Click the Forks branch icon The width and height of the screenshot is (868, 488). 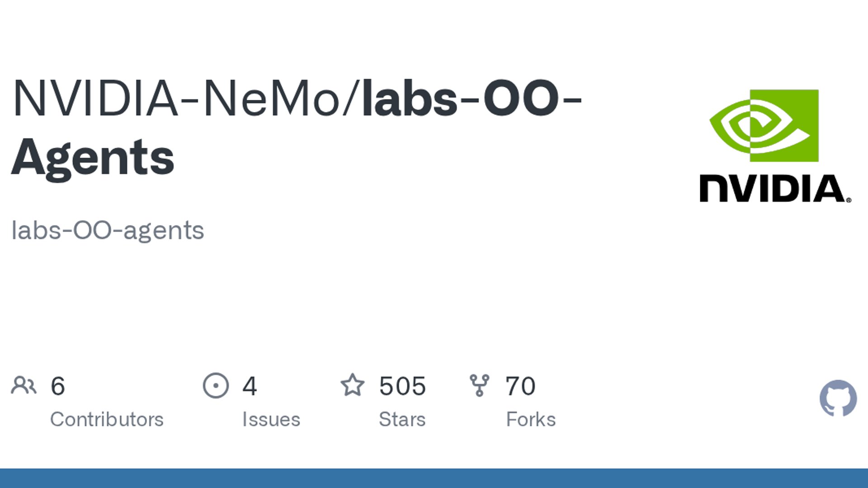(479, 386)
